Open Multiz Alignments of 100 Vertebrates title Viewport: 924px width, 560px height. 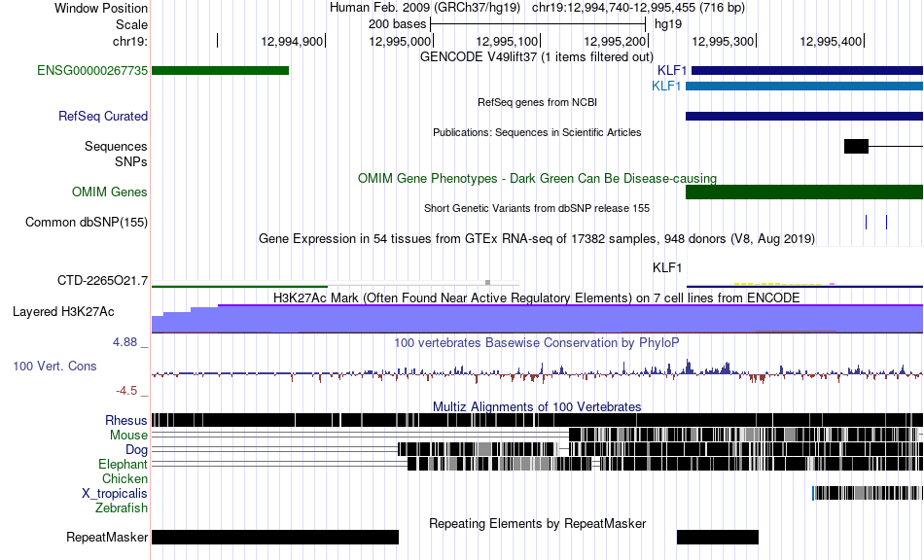click(537, 407)
